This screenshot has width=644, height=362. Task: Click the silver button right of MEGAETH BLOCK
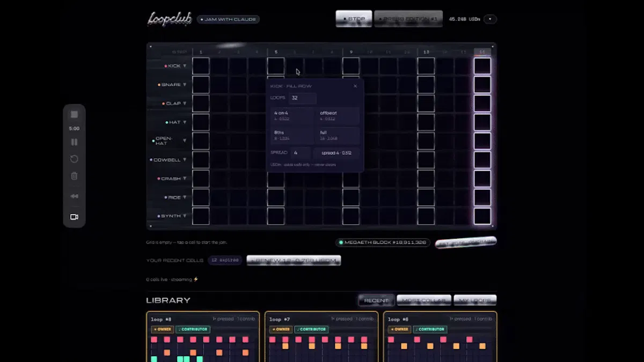465,242
